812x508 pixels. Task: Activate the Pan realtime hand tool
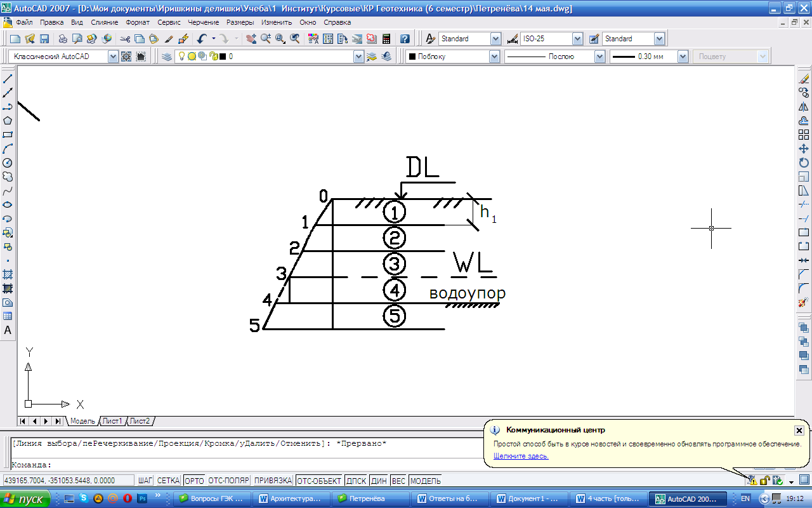[251, 39]
